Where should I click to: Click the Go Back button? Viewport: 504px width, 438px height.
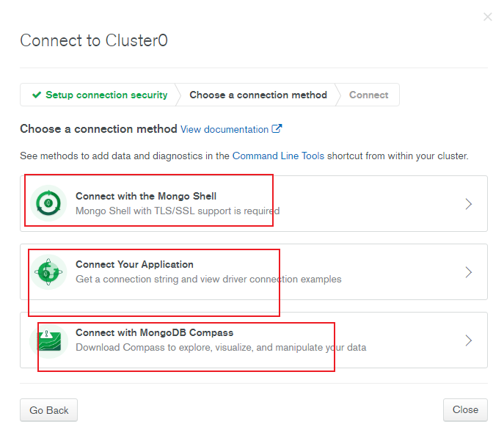pos(49,410)
